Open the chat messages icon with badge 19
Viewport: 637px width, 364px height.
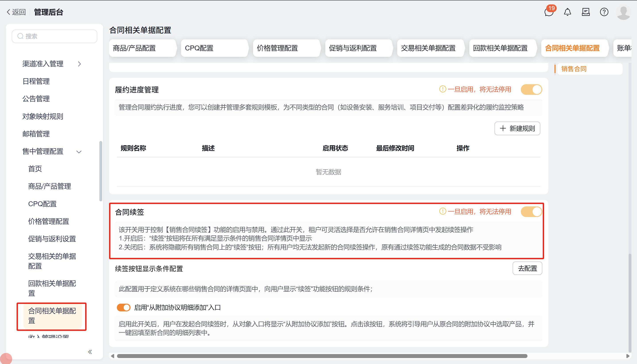[549, 12]
